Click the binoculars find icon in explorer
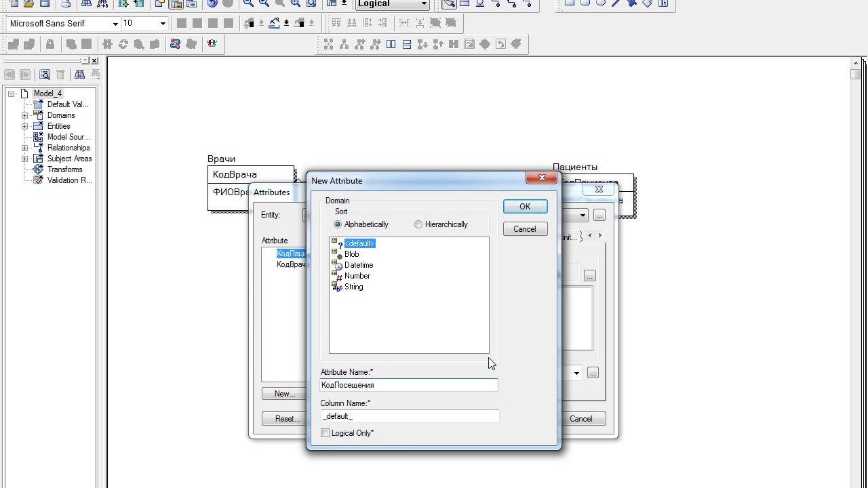 pyautogui.click(x=79, y=75)
